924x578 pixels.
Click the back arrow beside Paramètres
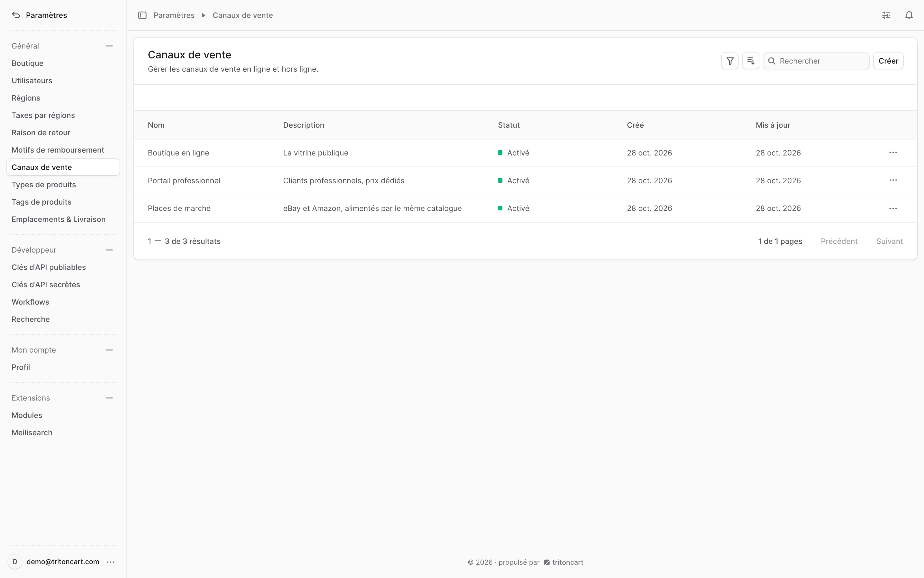coord(16,15)
